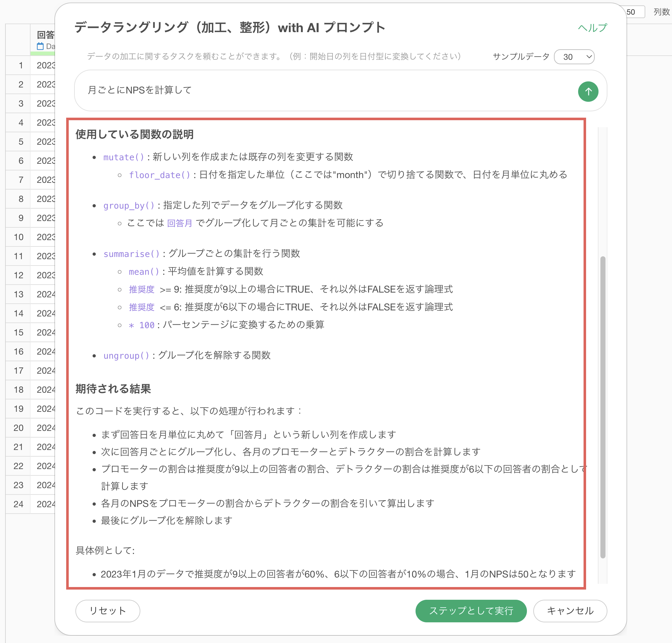
Task: Click the summarise() function link
Action: [132, 254]
